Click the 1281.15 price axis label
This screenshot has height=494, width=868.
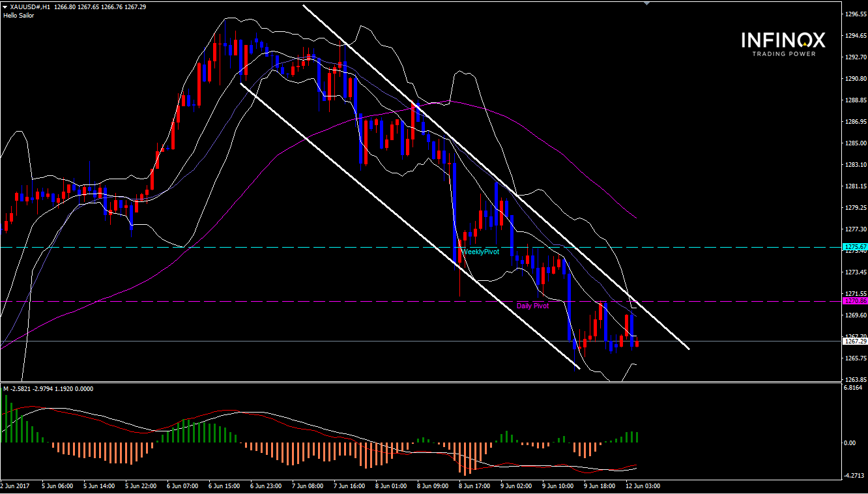coord(854,186)
